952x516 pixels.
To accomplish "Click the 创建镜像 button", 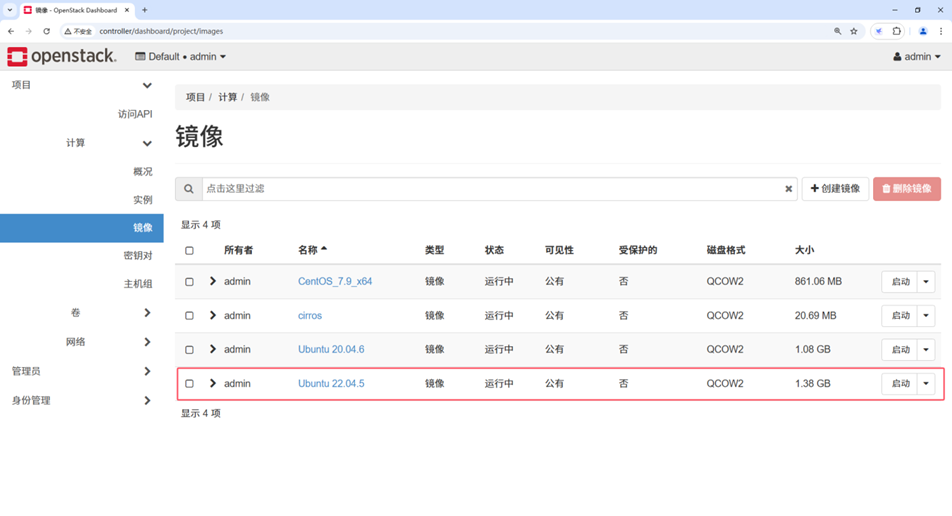I will [x=835, y=189].
